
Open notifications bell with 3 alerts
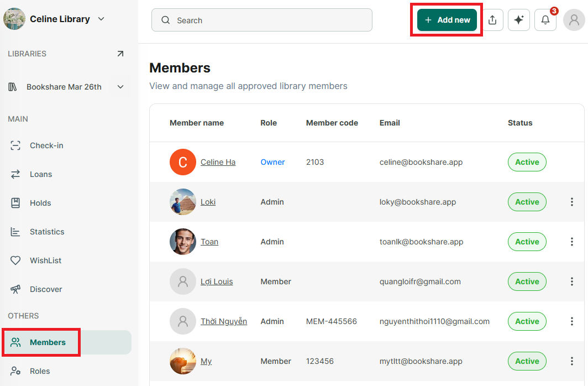pyautogui.click(x=545, y=20)
